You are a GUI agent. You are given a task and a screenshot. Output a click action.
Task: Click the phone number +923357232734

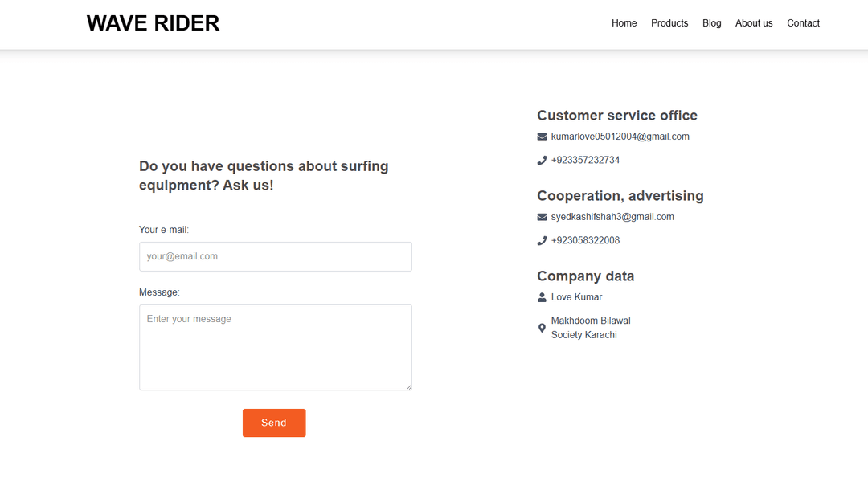(x=585, y=160)
